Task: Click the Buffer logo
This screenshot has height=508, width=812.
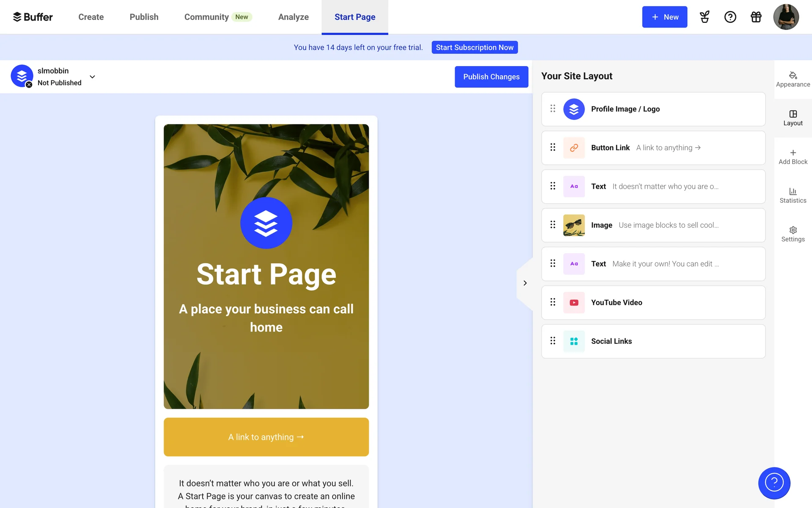Action: point(33,17)
